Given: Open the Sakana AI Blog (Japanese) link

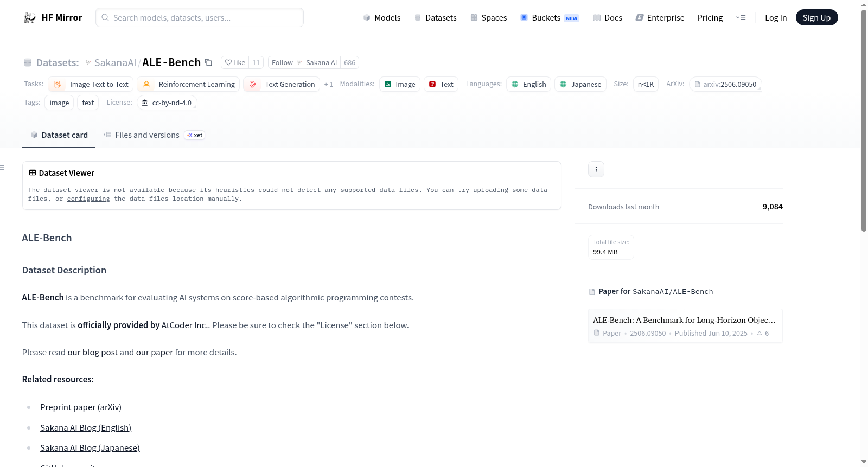Looking at the screenshot, I should [90, 447].
